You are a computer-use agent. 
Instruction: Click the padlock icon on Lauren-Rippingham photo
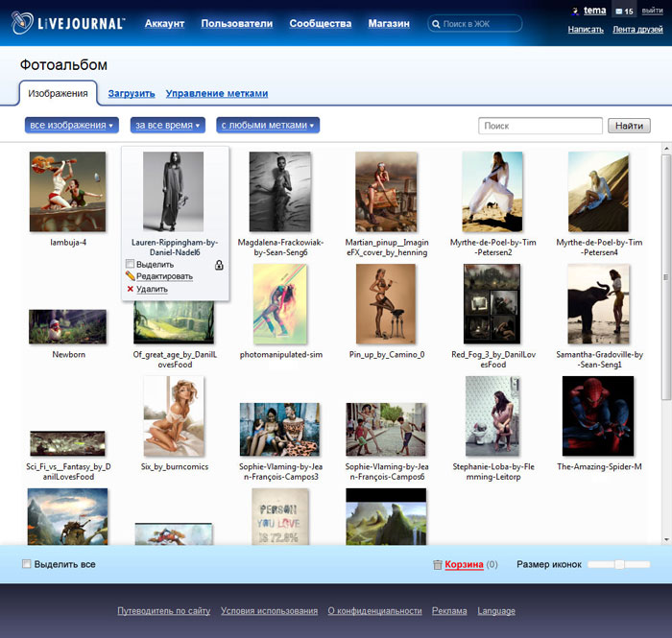point(219,264)
